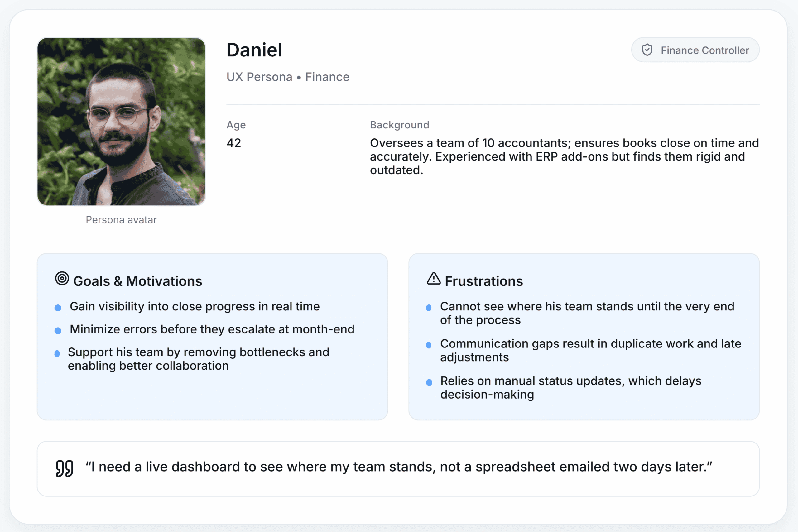
Task: Click the blue bullet beside 'Gain visibility' goal
Action: pyautogui.click(x=58, y=308)
